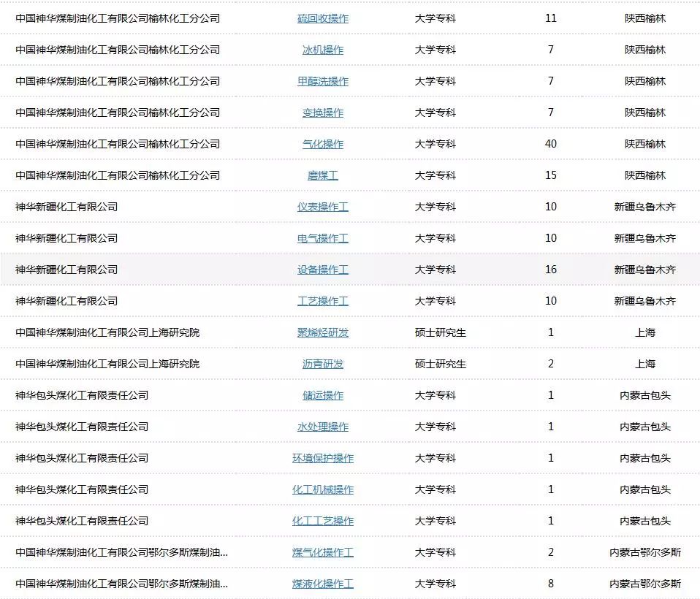700x599 pixels.
Task: Select 大学专科 in 水处理操作 row
Action: click(435, 427)
